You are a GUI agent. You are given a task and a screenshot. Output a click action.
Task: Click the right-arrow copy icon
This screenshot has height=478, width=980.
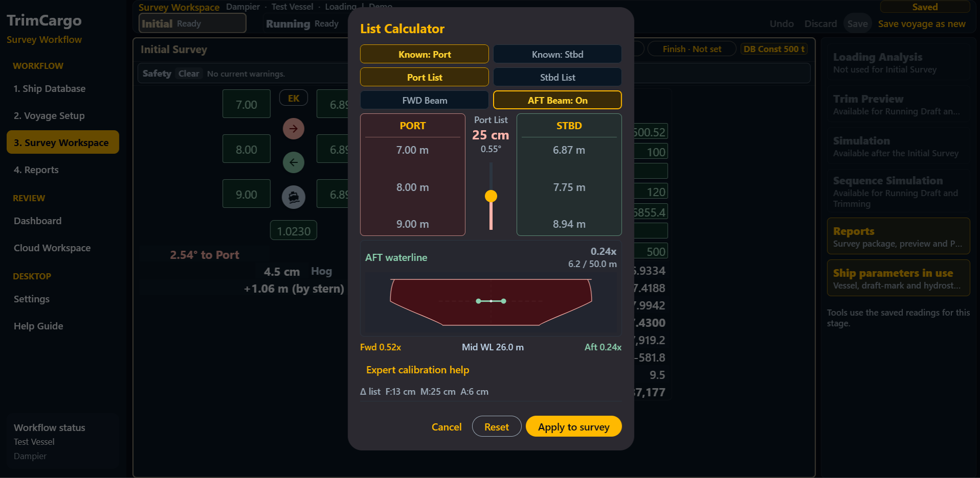293,129
